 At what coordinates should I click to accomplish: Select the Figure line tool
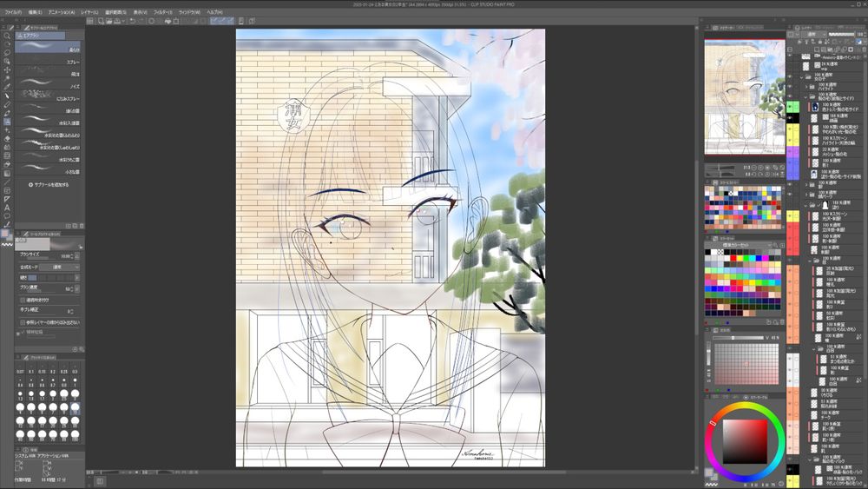click(7, 182)
